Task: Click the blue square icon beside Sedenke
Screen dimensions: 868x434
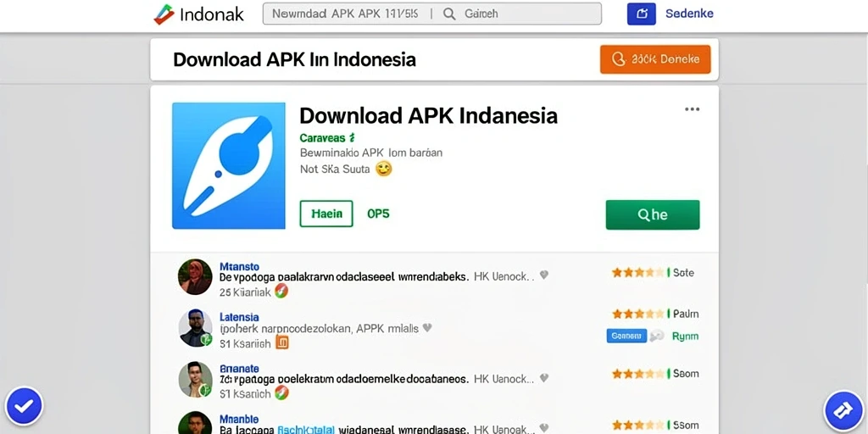Action: point(641,14)
